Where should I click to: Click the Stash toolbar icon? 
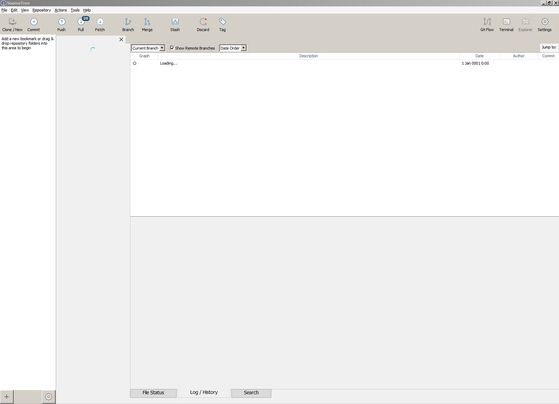[175, 25]
